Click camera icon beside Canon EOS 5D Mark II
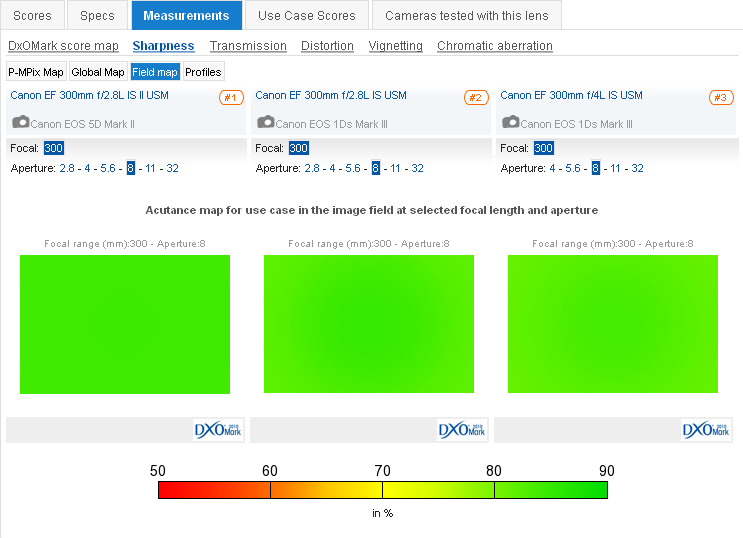 click(x=20, y=122)
